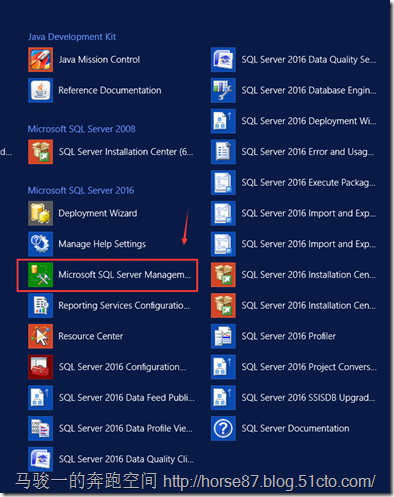394x497 pixels.
Task: Open Reporting Services Configuration icon
Action: coord(40,305)
